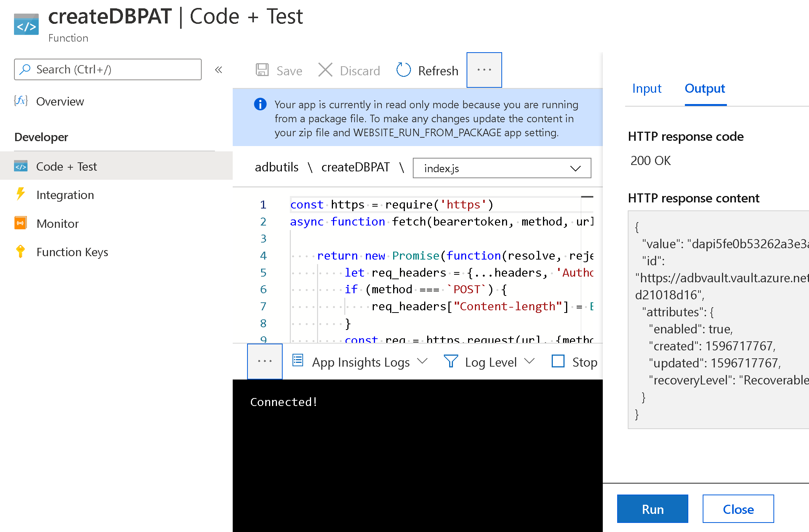The height and width of the screenshot is (532, 809).
Task: Collapse the left sidebar with the double chevron
Action: point(218,70)
